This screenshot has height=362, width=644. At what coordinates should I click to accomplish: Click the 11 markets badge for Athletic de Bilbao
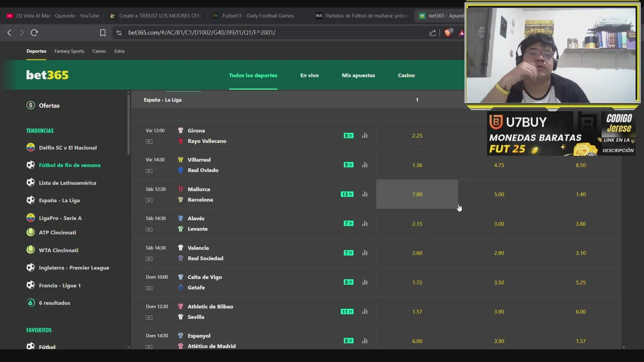(347, 312)
